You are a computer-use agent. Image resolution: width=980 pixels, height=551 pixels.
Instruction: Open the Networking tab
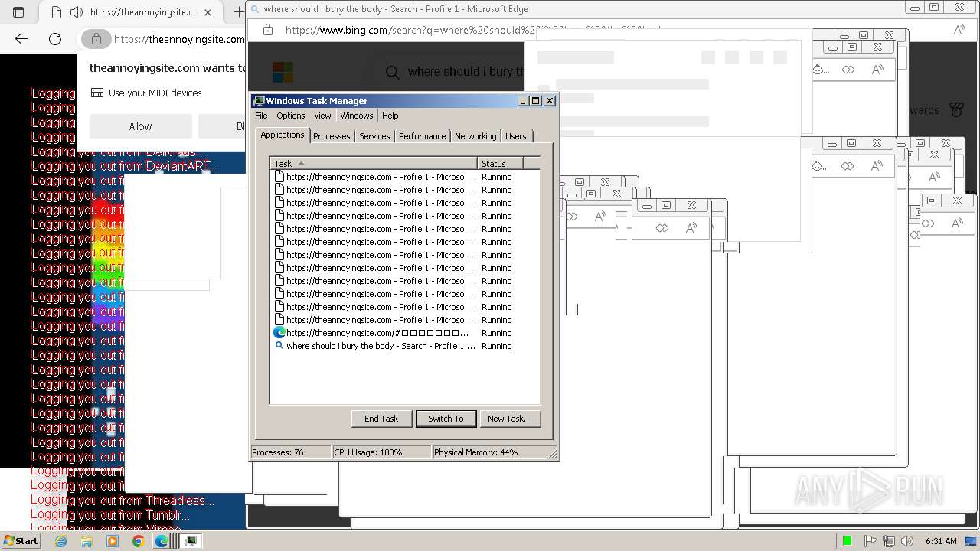475,136
